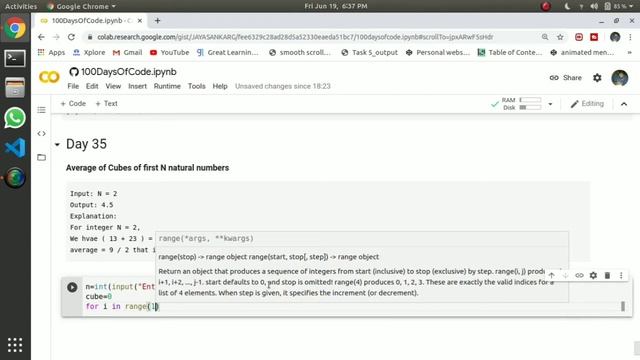Screen dimensions: 640x360
Task: Open the Help menu
Action: 220,86
